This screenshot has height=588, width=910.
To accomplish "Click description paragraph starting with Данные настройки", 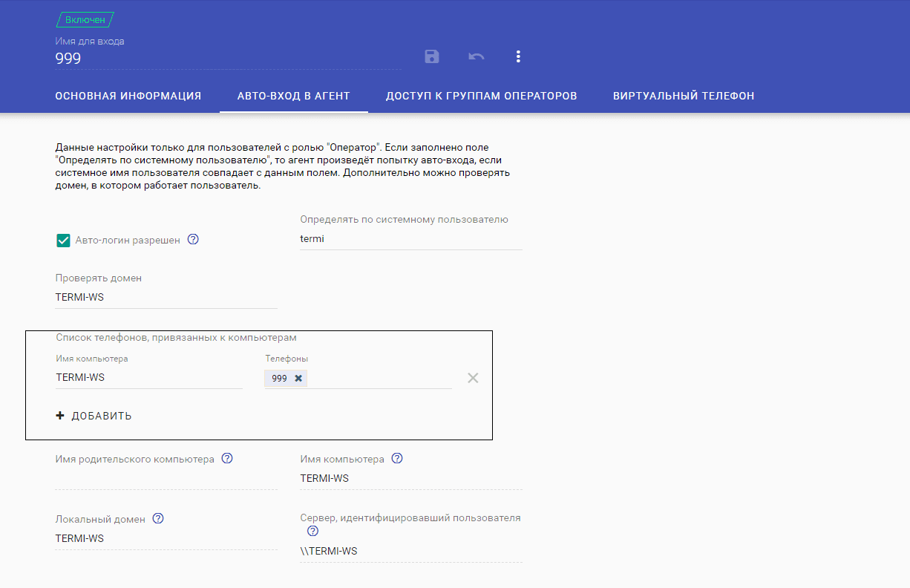I will (282, 167).
